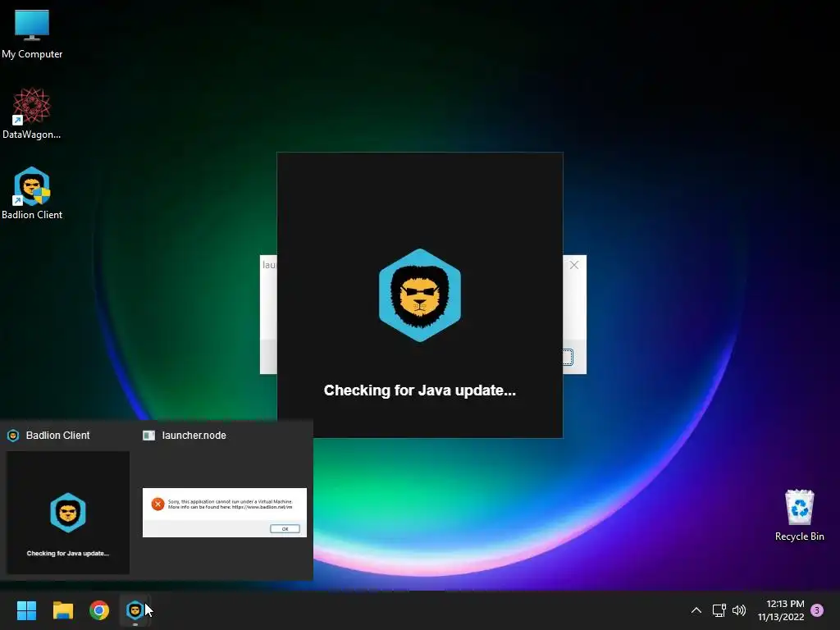Click the launcher.node window icon in preview header

coord(149,436)
